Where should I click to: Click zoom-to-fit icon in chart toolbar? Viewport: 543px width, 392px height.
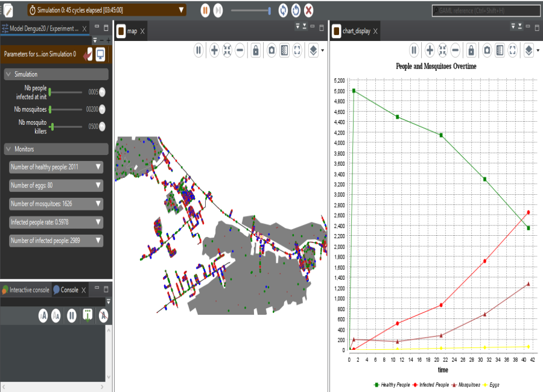442,51
